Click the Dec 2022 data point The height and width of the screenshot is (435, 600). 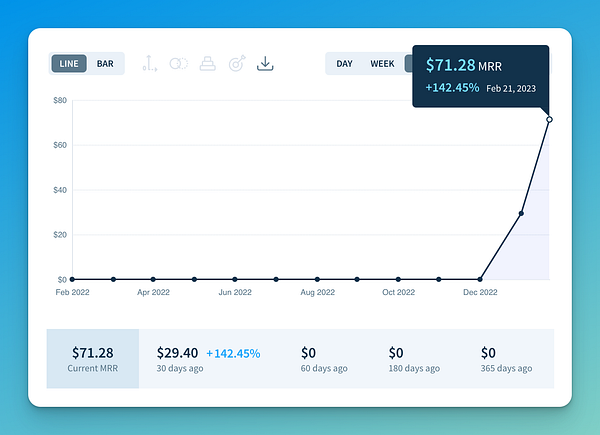[480, 279]
